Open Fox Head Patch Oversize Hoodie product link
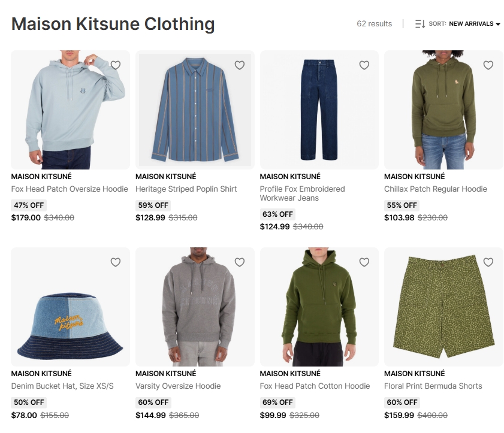Viewport: 504px width, 433px height. 70,189
